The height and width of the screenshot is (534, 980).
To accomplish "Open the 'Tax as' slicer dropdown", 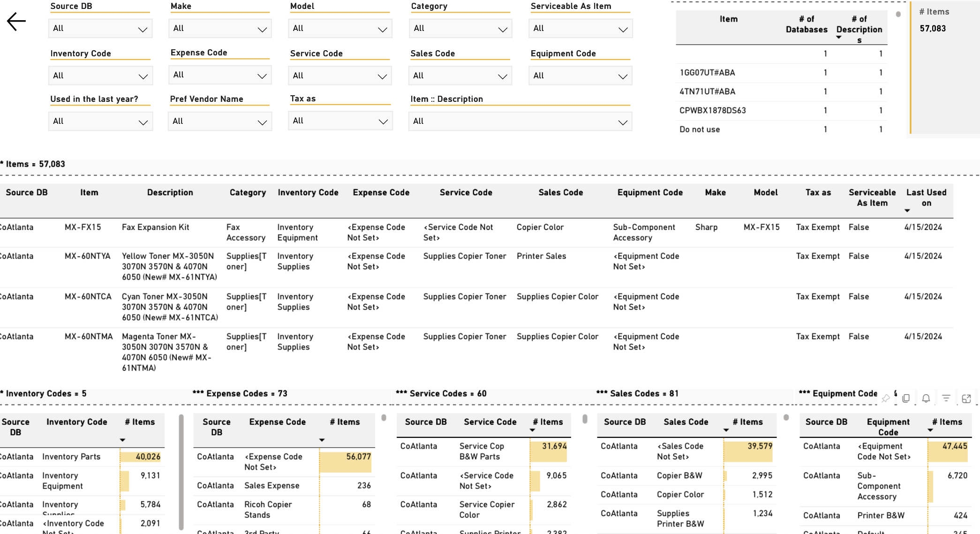I will click(x=340, y=121).
